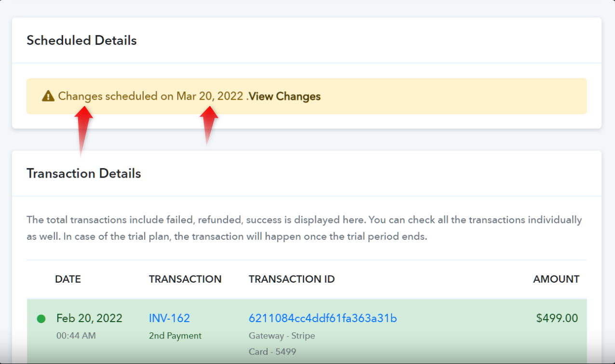The width and height of the screenshot is (615, 364).
Task: Select the Transaction Details heading
Action: pyautogui.click(x=84, y=173)
